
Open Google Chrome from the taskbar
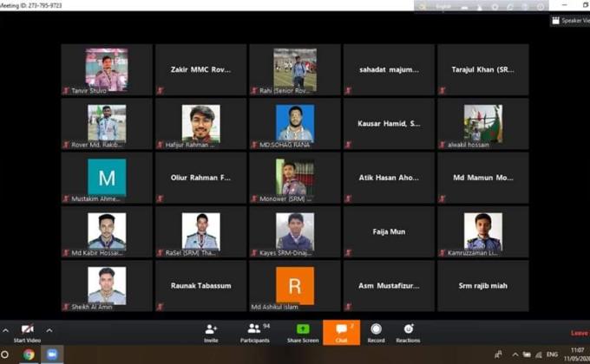click(29, 354)
